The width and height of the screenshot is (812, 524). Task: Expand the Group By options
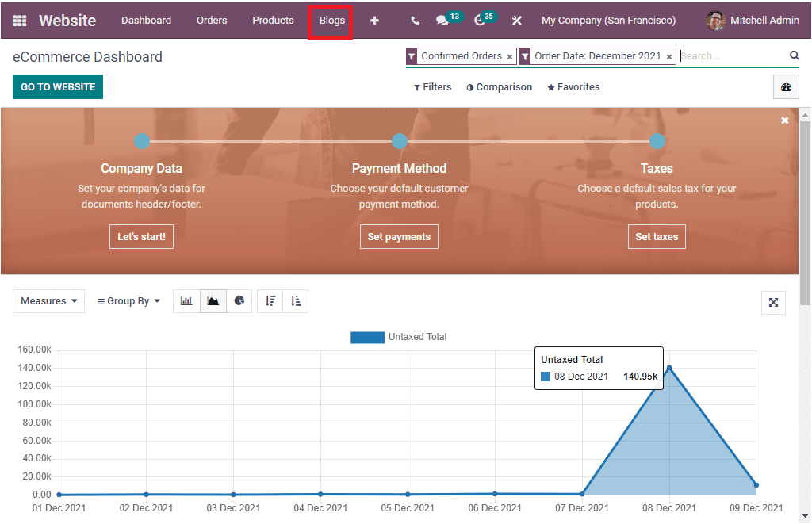128,301
